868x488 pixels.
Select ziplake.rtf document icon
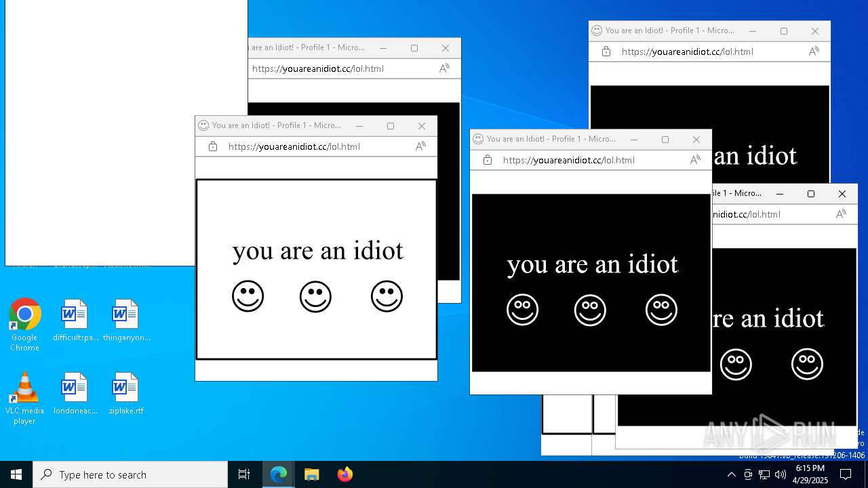[126, 393]
